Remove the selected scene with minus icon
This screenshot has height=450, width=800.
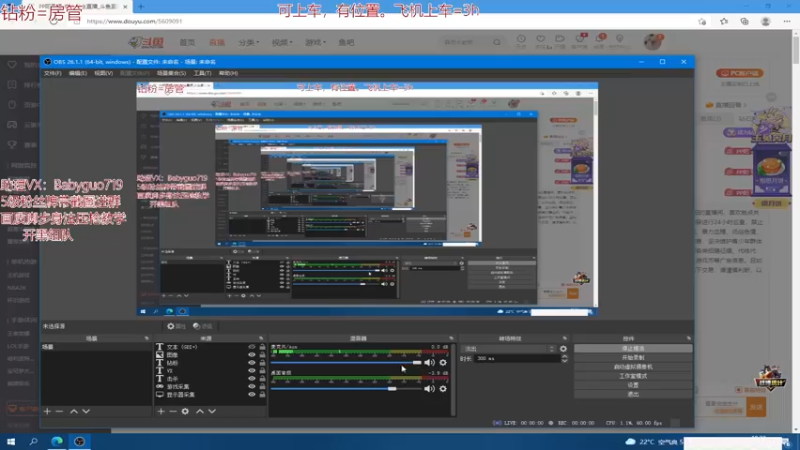click(x=60, y=411)
